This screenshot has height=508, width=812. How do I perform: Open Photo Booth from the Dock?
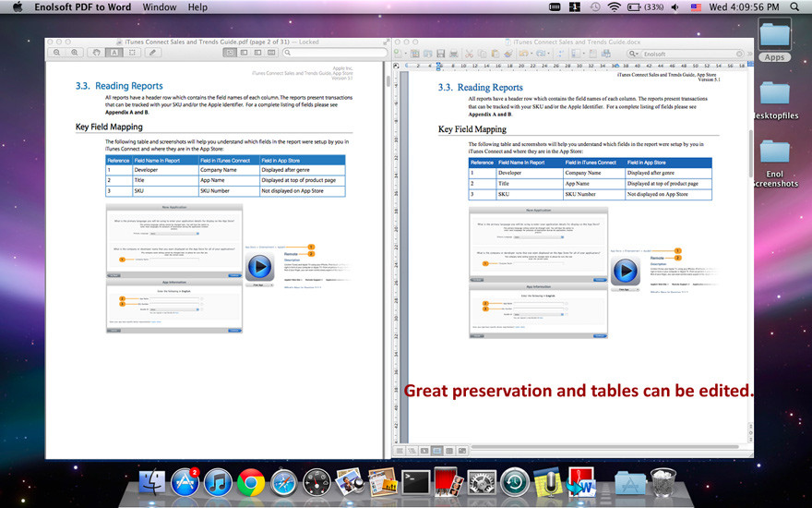pyautogui.click(x=448, y=482)
